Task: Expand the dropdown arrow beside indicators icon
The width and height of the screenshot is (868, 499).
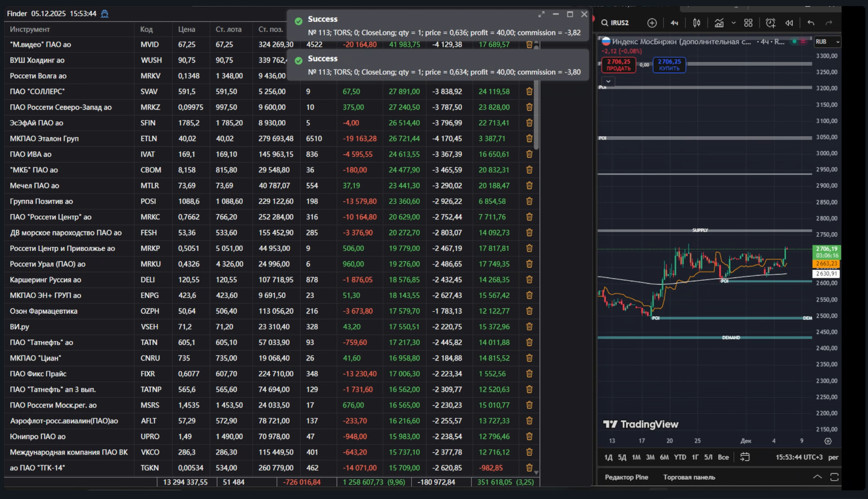Action: point(733,23)
